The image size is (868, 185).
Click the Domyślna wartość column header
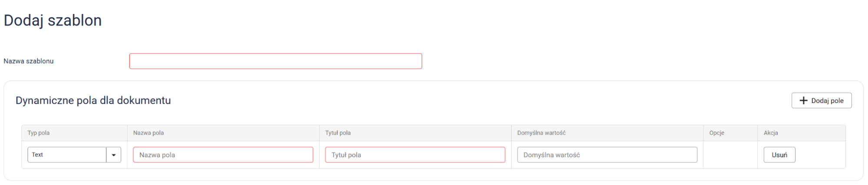541,133
